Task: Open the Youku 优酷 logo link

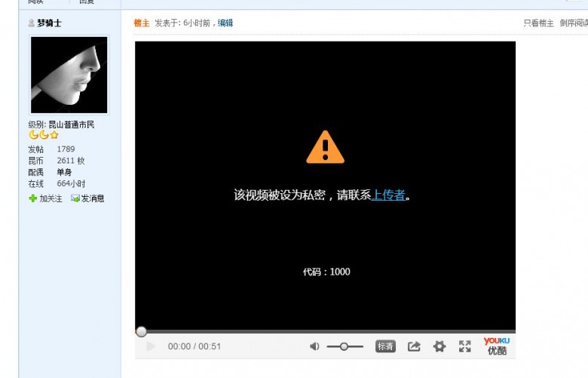Action: 497,346
